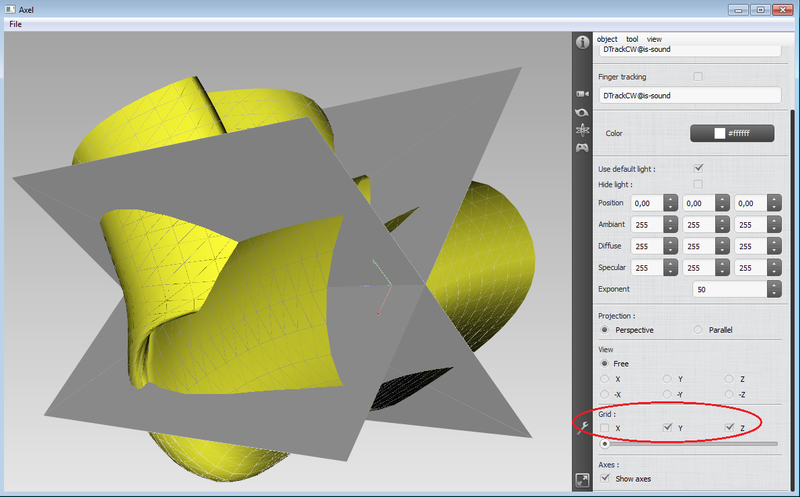This screenshot has height=497, width=800.
Task: Toggle fullscreen with the expand arrows icon
Action: (582, 481)
